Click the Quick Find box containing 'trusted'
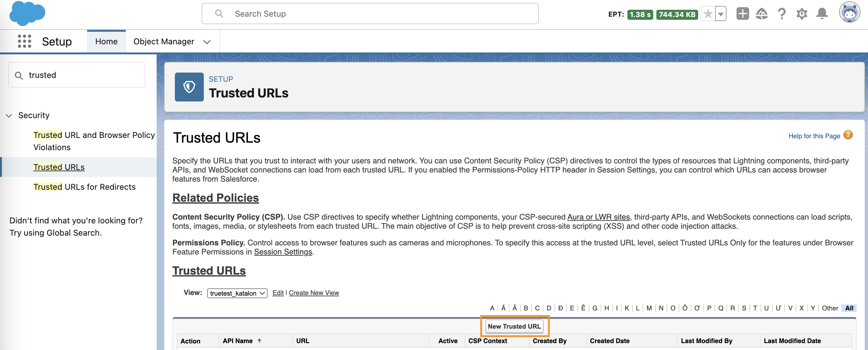Image resolution: width=868 pixels, height=350 pixels. [x=76, y=75]
